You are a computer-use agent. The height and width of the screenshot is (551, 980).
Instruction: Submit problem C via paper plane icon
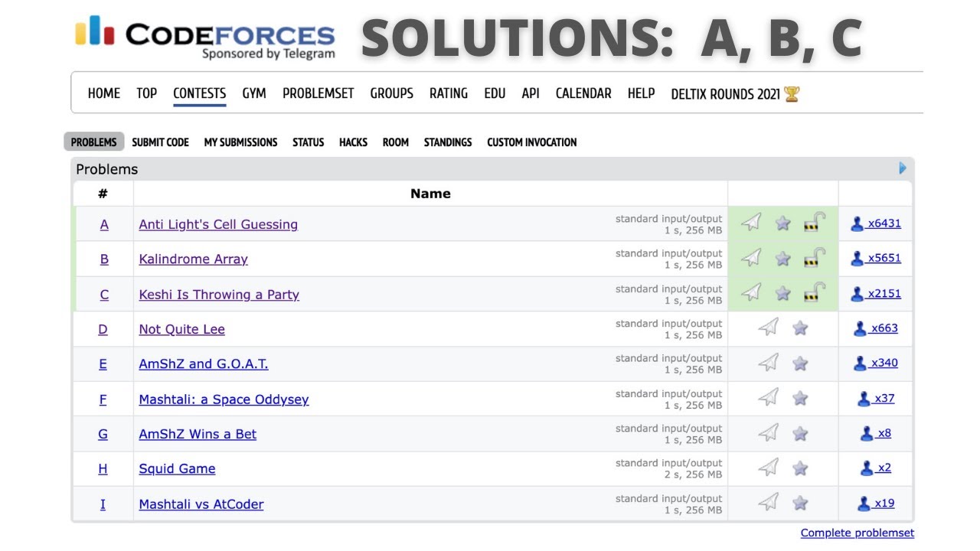coord(751,293)
